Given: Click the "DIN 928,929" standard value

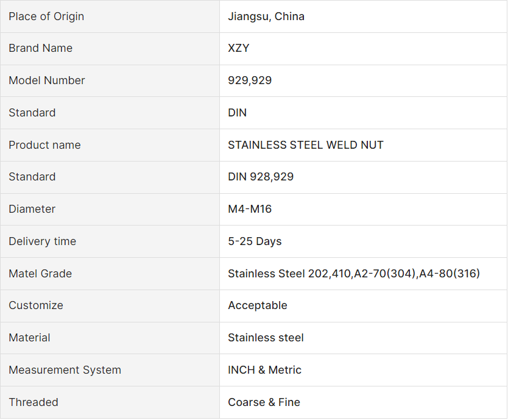Looking at the screenshot, I should pyautogui.click(x=261, y=177).
